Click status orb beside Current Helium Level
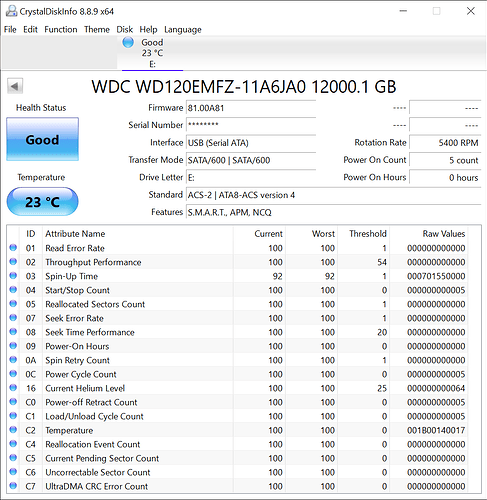Screen dimensions: 487x500 [13, 388]
